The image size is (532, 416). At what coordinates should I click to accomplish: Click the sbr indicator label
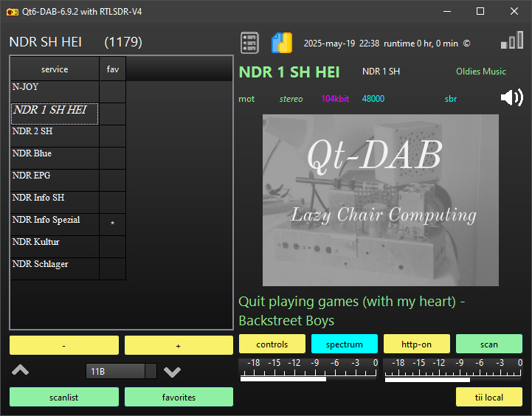pyautogui.click(x=451, y=99)
